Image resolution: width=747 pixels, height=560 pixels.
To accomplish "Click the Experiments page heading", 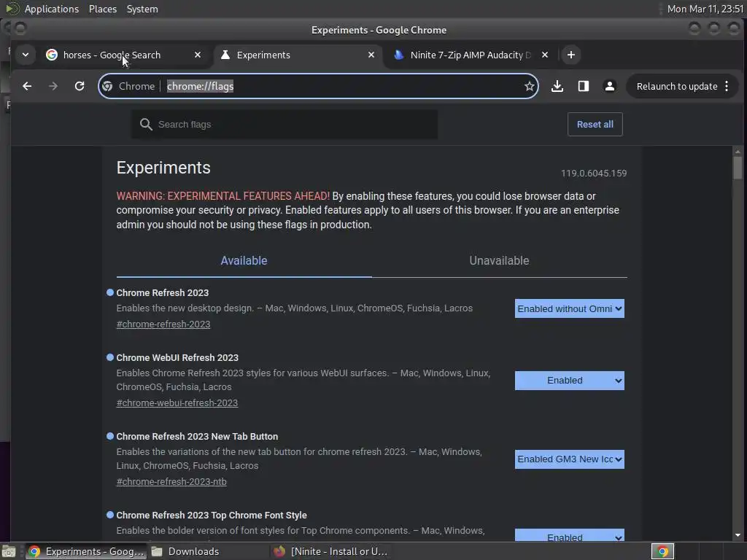I will pyautogui.click(x=163, y=168).
